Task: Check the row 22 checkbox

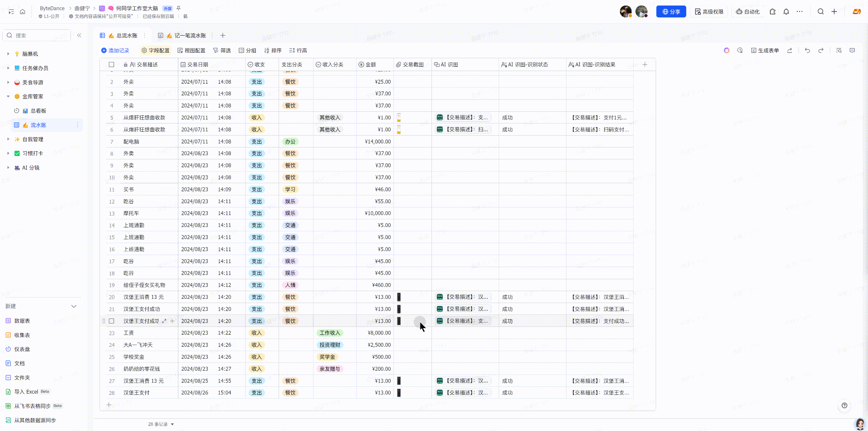Action: click(112, 321)
